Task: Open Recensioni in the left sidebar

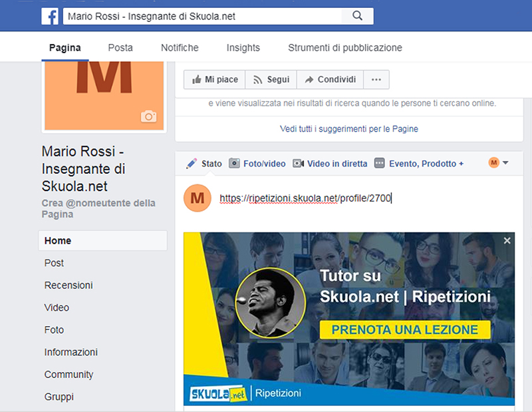Action: point(68,286)
